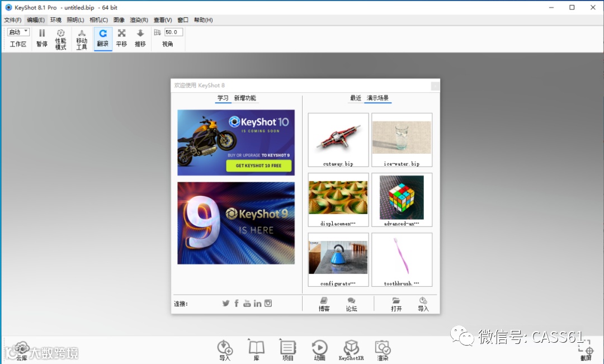Open the 图像 menu

[x=119, y=20]
